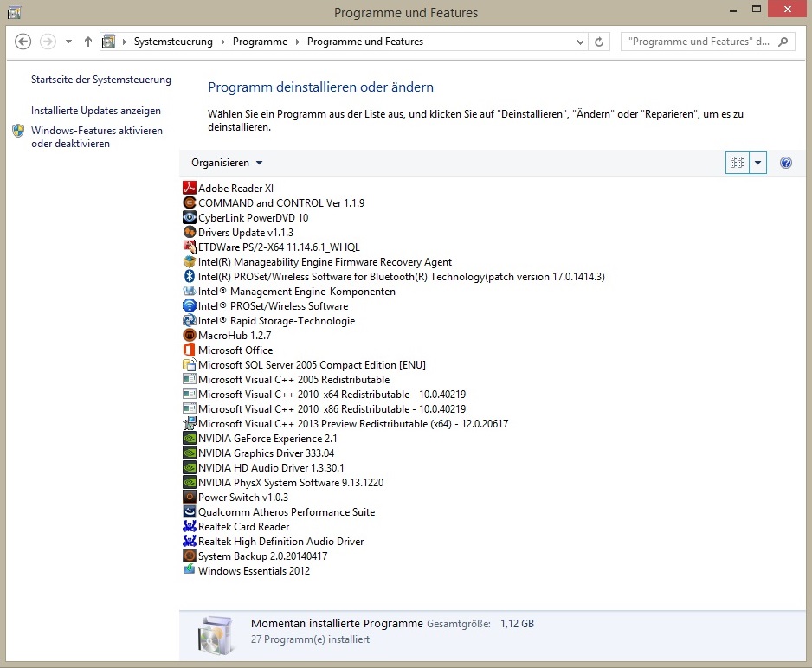Image resolution: width=812 pixels, height=668 pixels.
Task: Click the Realtek High Definition Audio Driver icon
Action: tap(190, 541)
